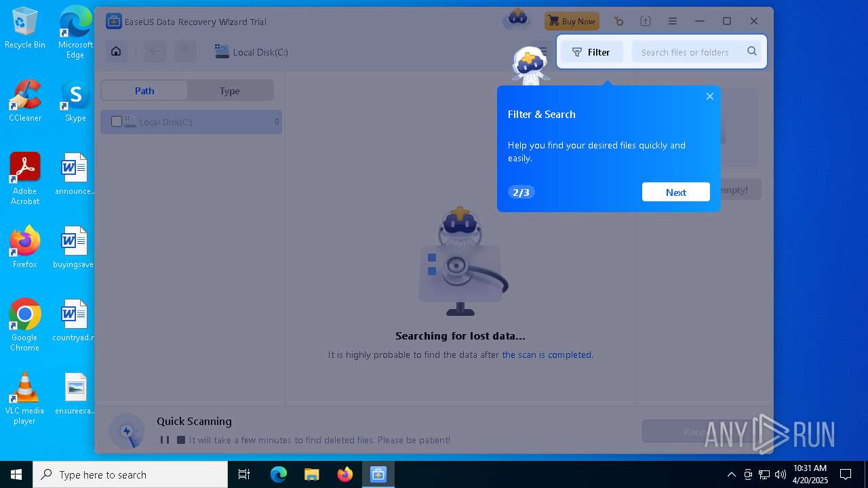Switch to the Path tab
This screenshot has height=488, width=868.
144,90
